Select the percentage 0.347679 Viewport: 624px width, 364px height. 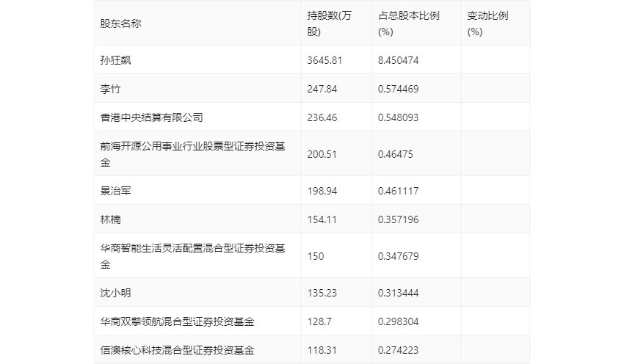point(398,256)
